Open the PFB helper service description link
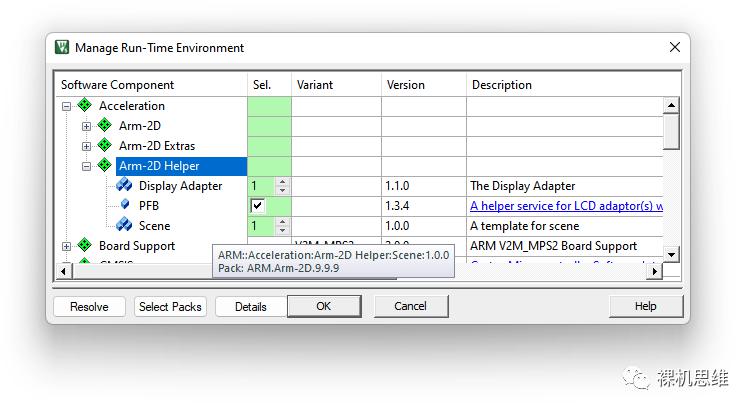The image size is (753, 411). pos(566,206)
